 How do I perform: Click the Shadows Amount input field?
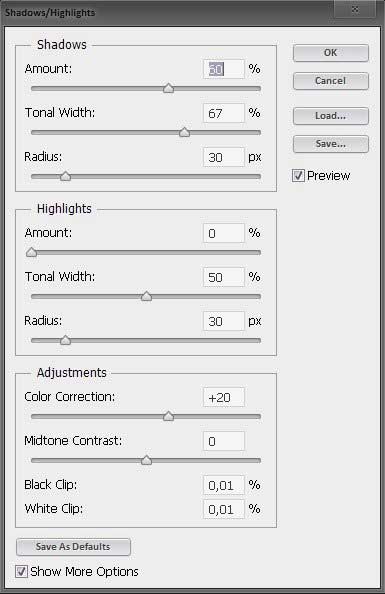(224, 69)
